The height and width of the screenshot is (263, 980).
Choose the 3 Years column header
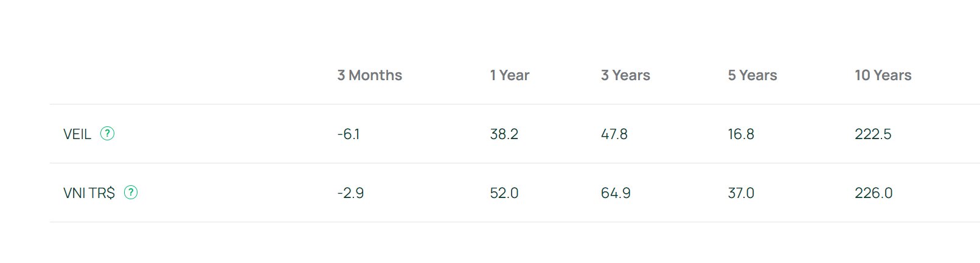pyautogui.click(x=625, y=75)
